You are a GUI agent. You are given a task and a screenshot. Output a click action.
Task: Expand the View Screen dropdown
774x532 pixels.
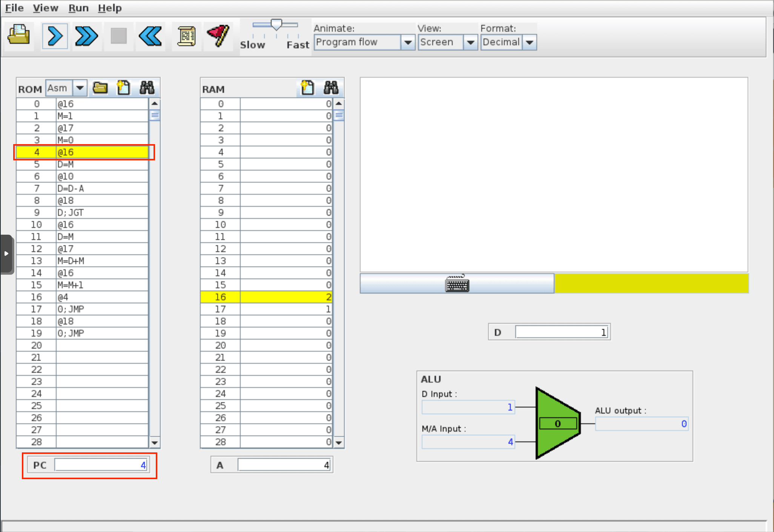[470, 42]
